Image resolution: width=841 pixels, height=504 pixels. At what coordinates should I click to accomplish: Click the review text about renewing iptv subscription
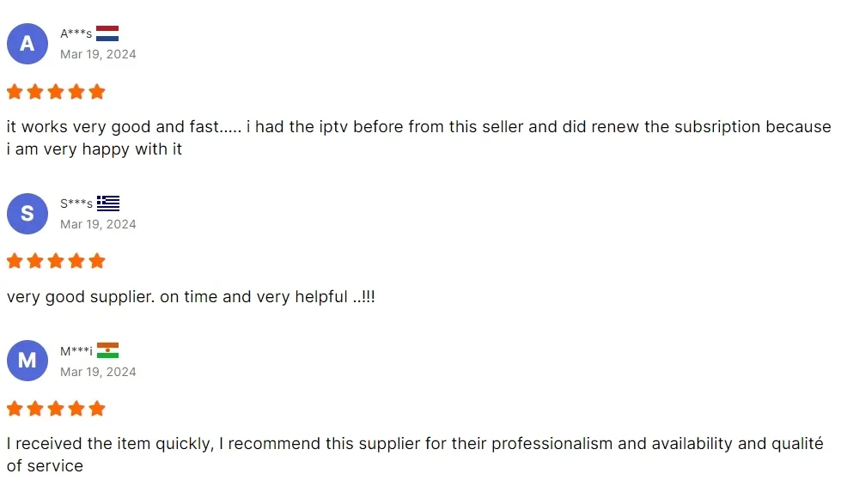419,137
